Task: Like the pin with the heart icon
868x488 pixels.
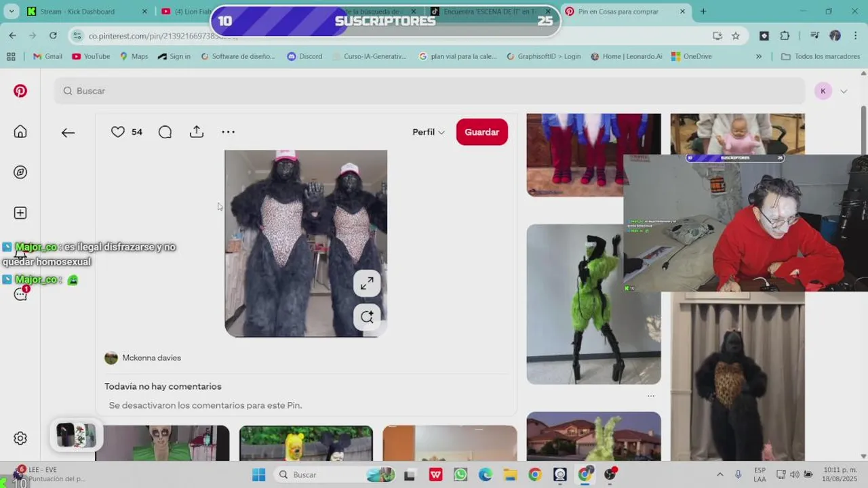Action: click(118, 132)
